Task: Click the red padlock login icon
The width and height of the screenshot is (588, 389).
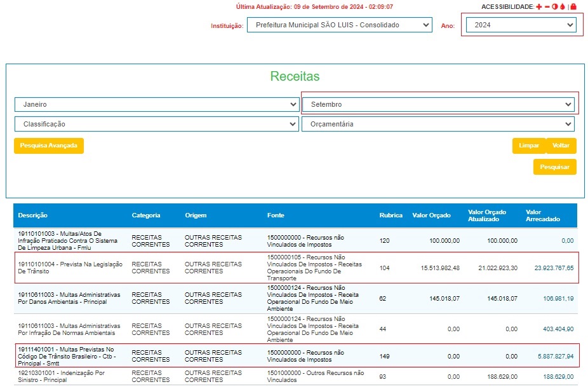Action: [x=573, y=6]
